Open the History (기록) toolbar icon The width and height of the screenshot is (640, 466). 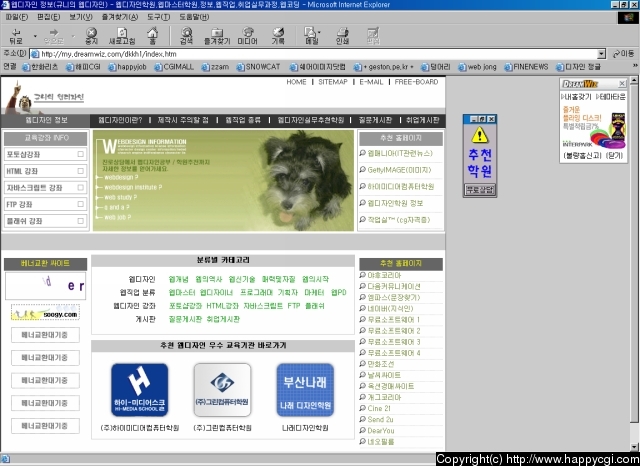[278, 36]
